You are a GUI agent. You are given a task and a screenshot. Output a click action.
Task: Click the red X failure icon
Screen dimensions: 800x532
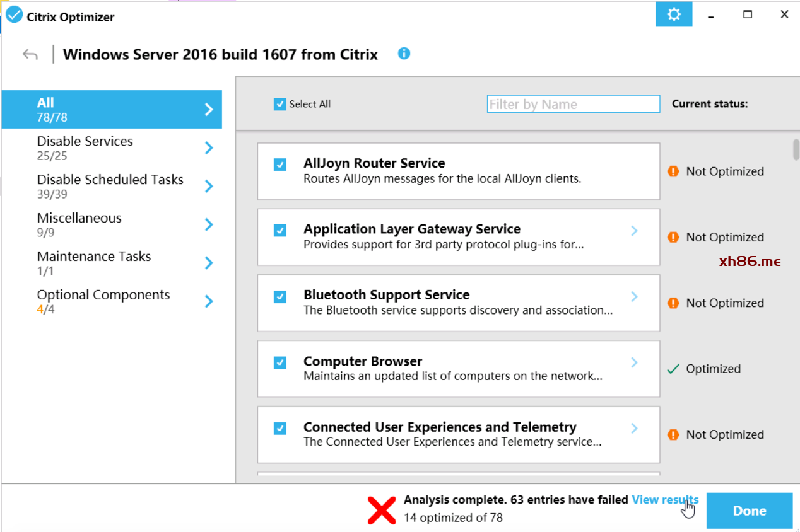coord(382,510)
